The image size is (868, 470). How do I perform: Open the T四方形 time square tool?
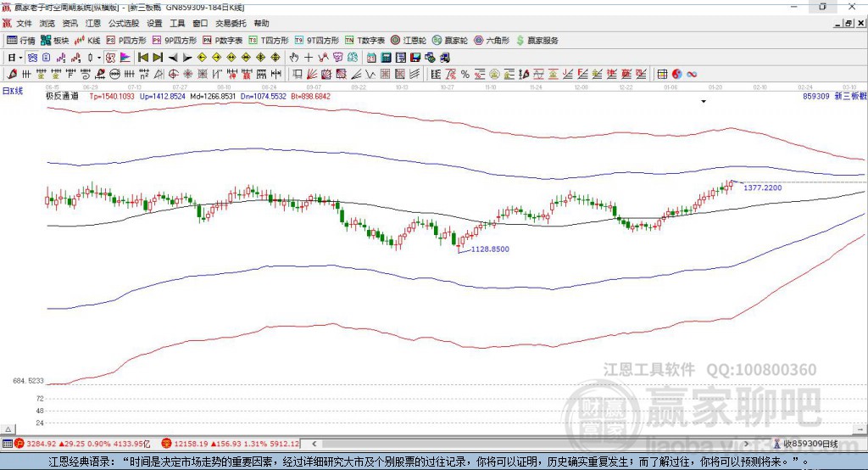coord(269,41)
